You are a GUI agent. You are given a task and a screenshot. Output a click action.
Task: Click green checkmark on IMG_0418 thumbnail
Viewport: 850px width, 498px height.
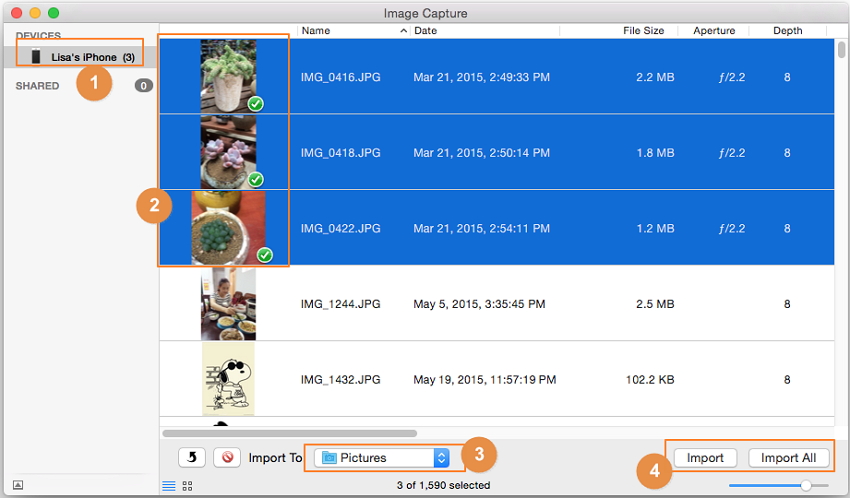[255, 179]
